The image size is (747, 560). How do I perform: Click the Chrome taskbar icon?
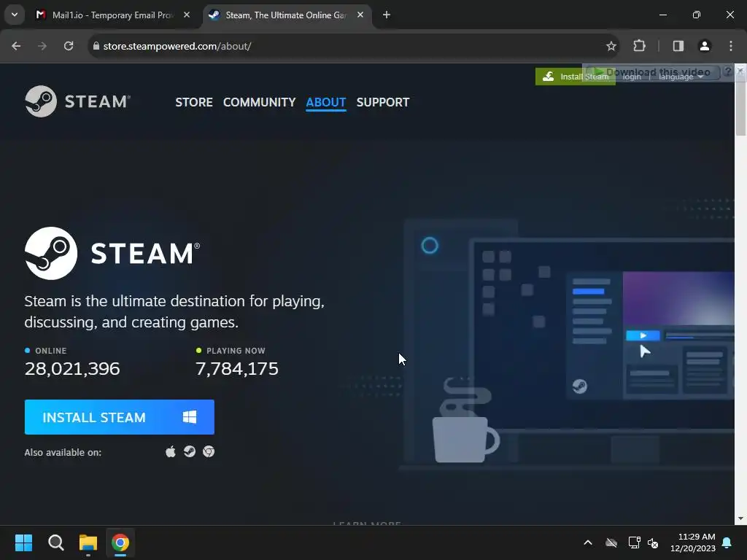(120, 542)
